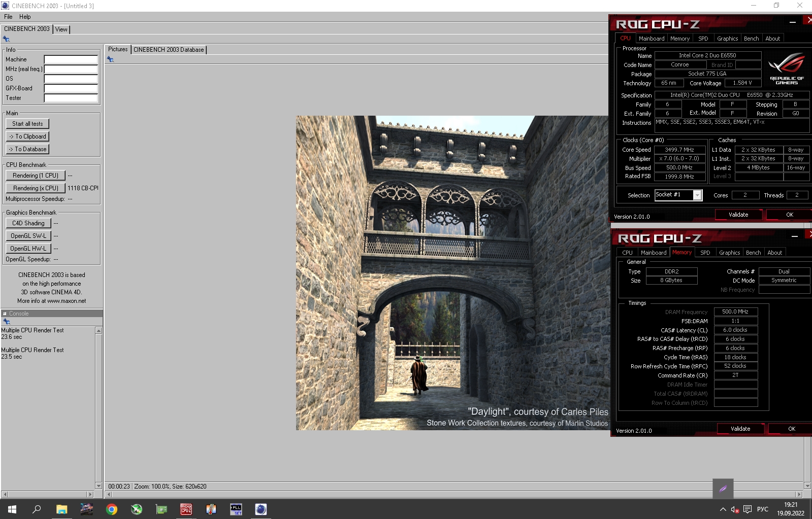The height and width of the screenshot is (519, 812).
Task: Open ROG CPU-Z taskbar icon
Action: click(186, 509)
